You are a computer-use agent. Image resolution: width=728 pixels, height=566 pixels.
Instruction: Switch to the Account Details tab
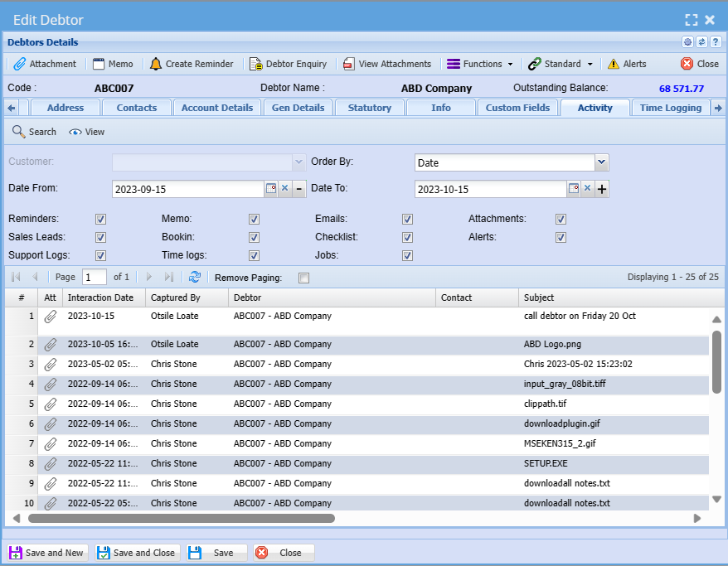[216, 108]
